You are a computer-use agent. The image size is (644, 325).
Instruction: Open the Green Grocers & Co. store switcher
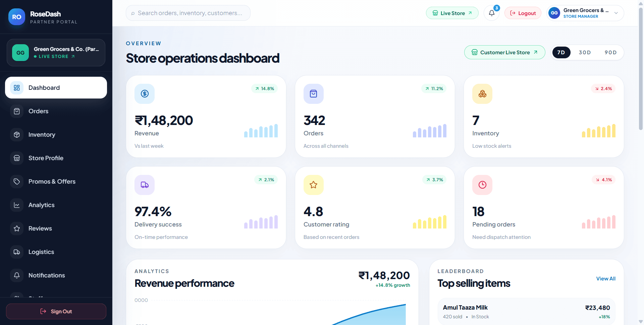coord(56,53)
